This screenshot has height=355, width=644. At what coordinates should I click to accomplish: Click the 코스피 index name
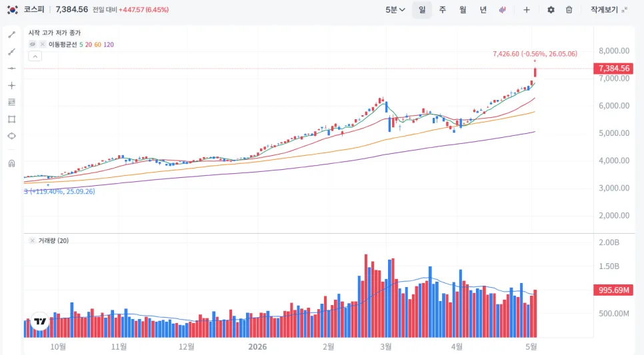coord(34,9)
